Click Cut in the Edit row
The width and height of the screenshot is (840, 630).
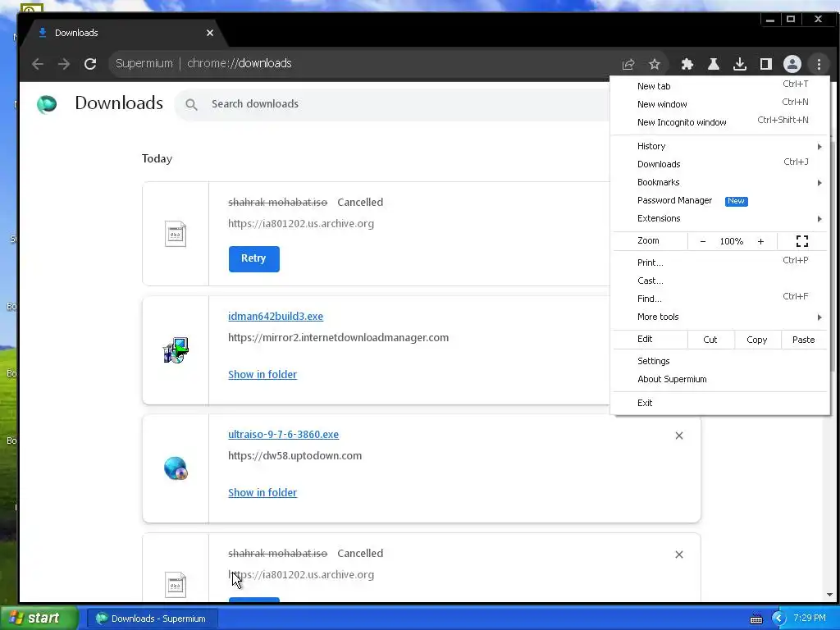coord(710,339)
